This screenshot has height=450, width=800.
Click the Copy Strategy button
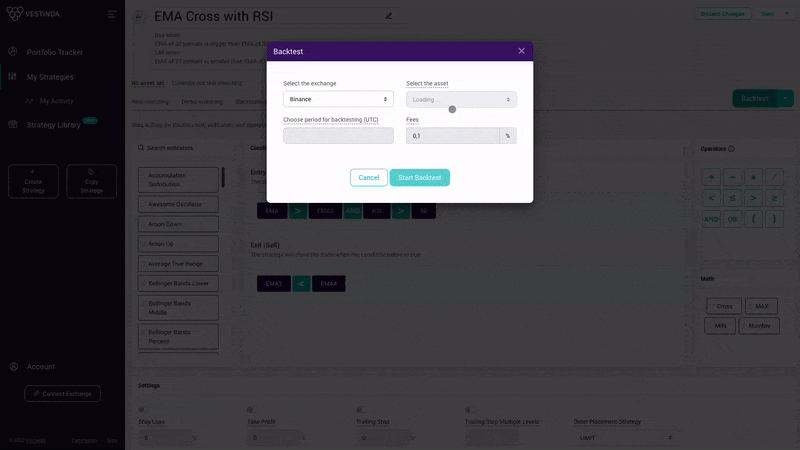(91, 181)
